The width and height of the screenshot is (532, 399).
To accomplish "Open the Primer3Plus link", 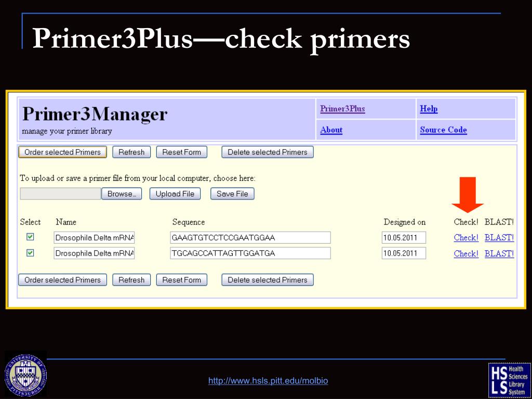I will click(x=342, y=109).
